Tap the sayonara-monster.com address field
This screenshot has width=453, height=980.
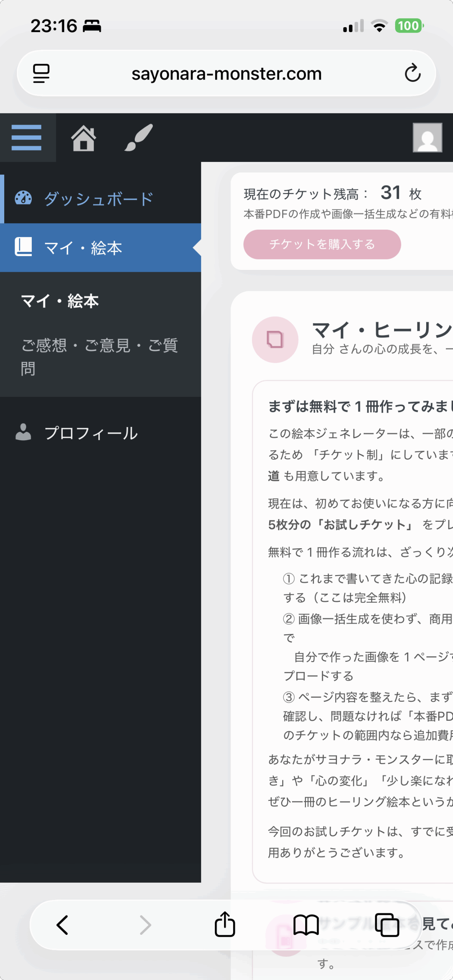(226, 73)
